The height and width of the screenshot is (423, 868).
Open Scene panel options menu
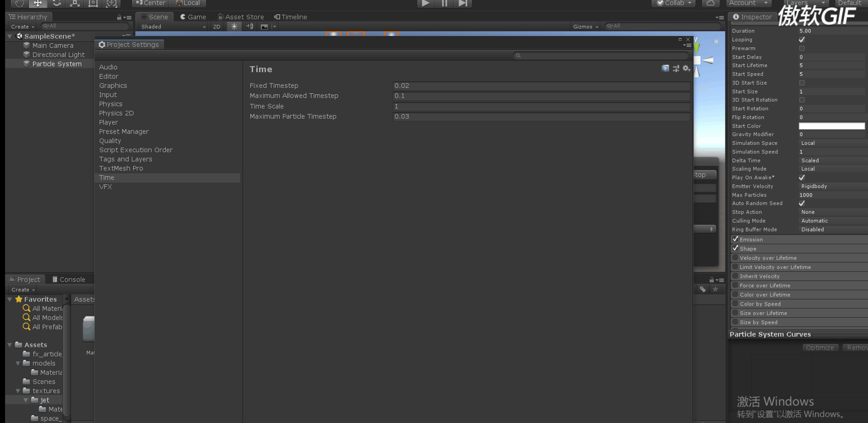pyautogui.click(x=720, y=17)
